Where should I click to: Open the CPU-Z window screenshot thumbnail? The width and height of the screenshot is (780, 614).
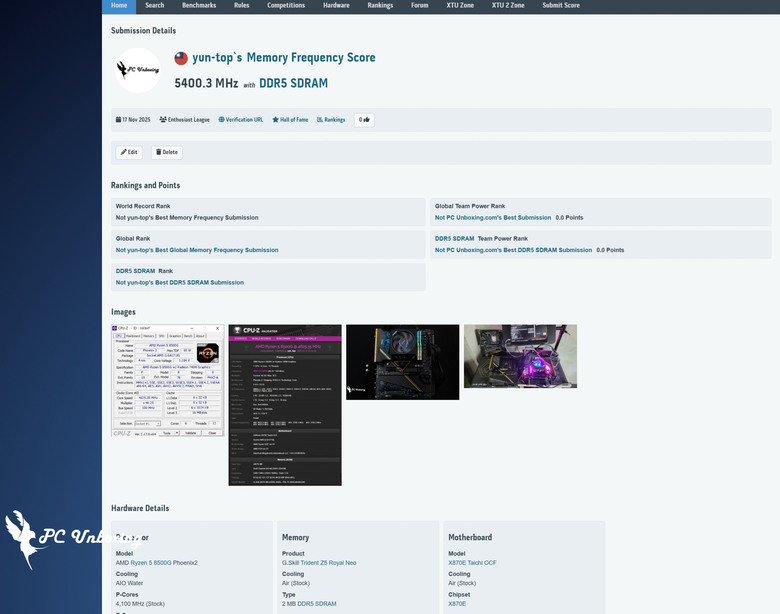168,381
